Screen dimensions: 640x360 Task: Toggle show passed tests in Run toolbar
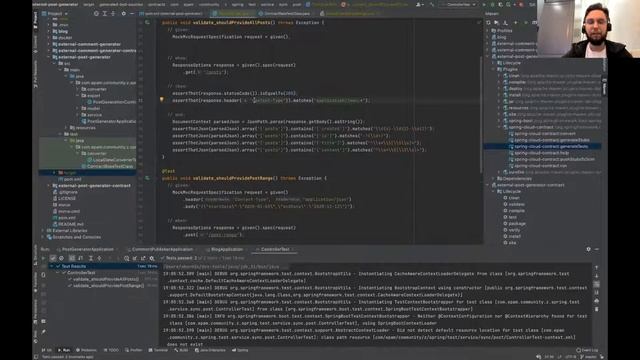(x=53, y=258)
